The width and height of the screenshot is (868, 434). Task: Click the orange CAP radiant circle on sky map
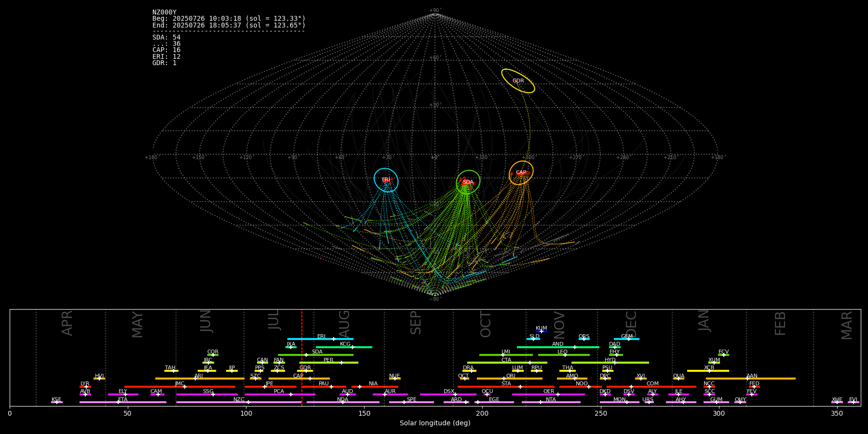(x=521, y=173)
